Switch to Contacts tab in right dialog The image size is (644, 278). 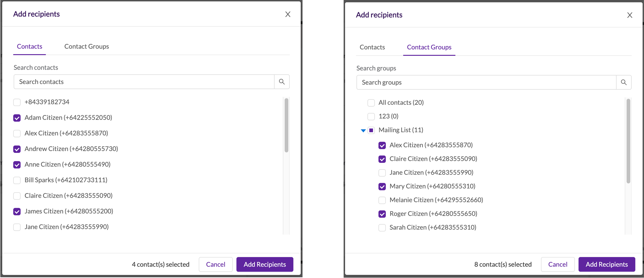[x=372, y=47]
